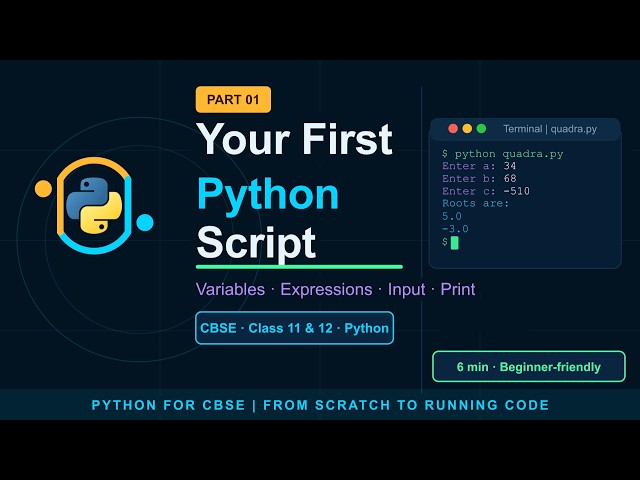The height and width of the screenshot is (480, 640).
Task: Click the word 'Variables'
Action: (230, 289)
